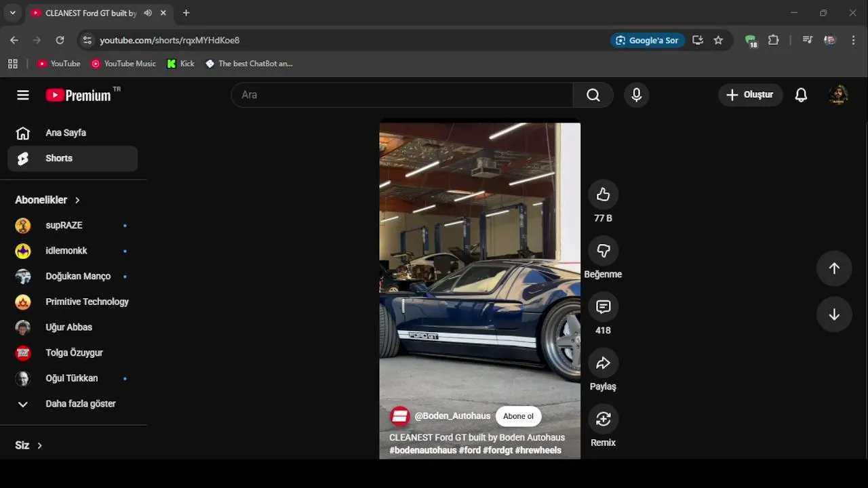Click the Chrome profile icon in toolbar

[829, 40]
